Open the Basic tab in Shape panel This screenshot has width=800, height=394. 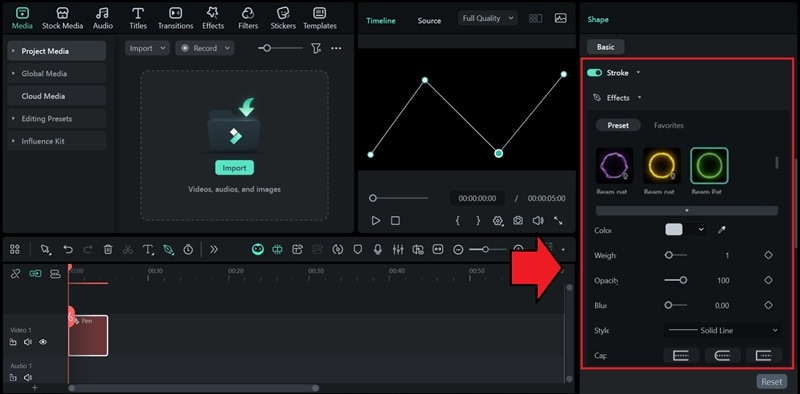(606, 47)
